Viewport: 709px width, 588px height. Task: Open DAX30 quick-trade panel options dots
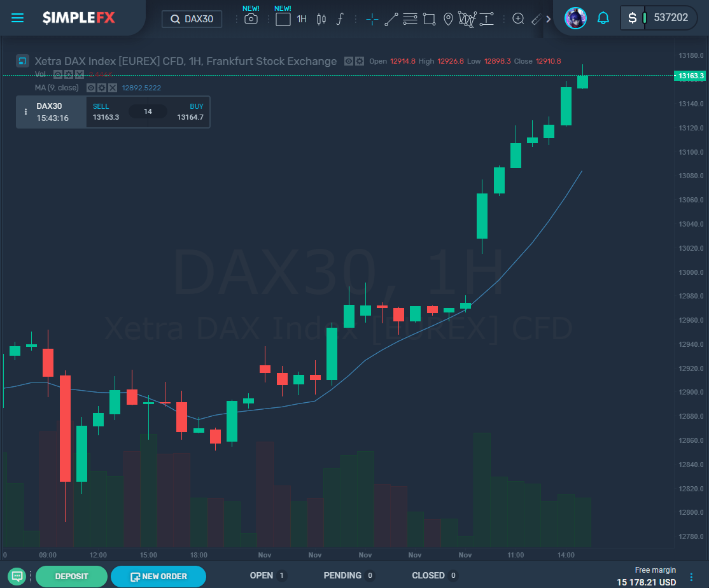[x=25, y=111]
